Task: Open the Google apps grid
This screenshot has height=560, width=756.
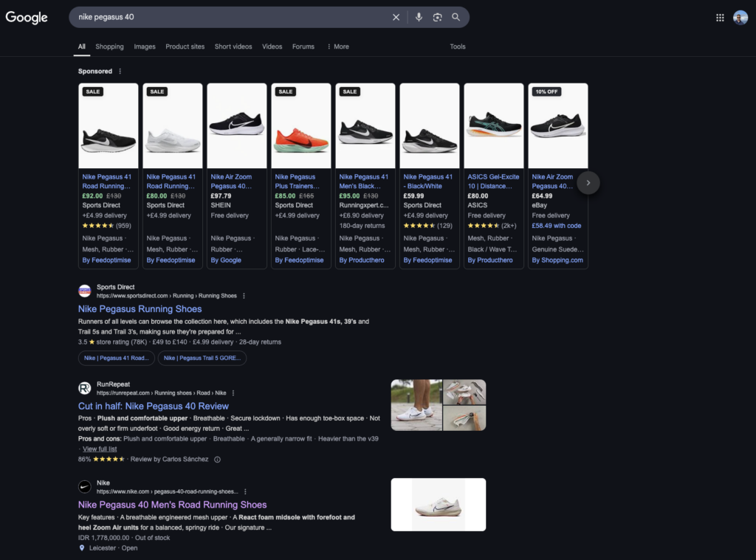Action: click(x=720, y=18)
